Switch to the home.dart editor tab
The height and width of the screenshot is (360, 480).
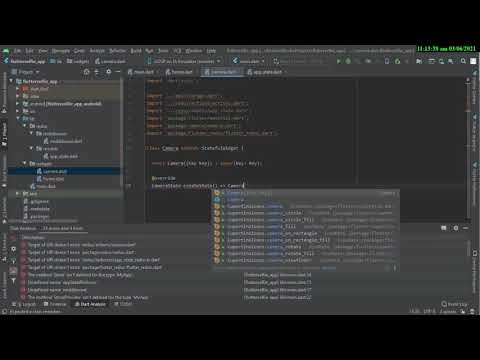181,72
